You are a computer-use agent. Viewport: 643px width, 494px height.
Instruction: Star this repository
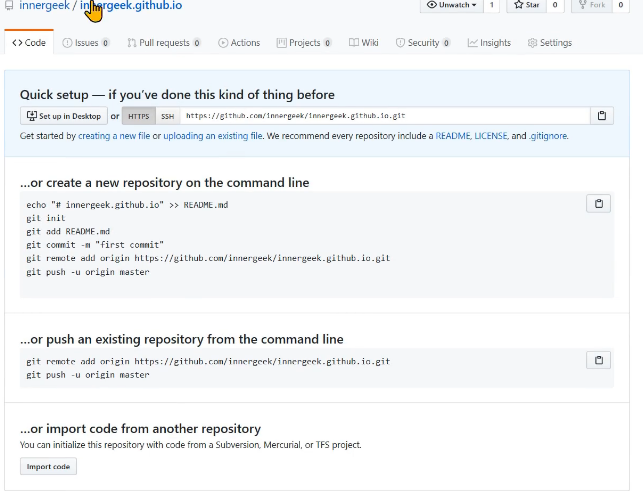(x=527, y=5)
